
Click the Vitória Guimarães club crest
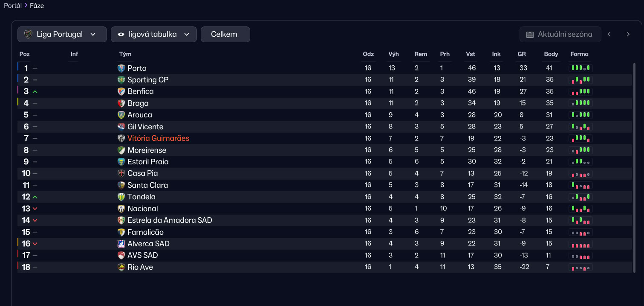pyautogui.click(x=121, y=138)
